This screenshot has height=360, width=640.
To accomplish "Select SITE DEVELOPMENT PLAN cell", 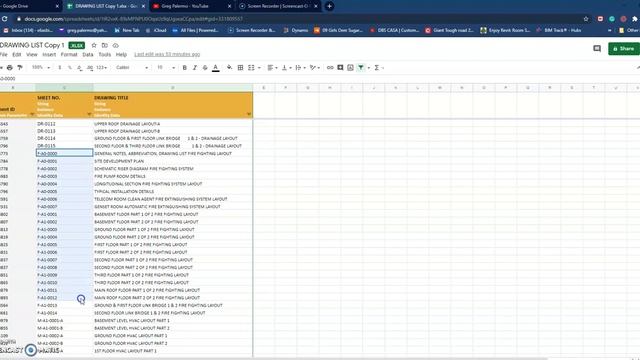I will 173,161.
